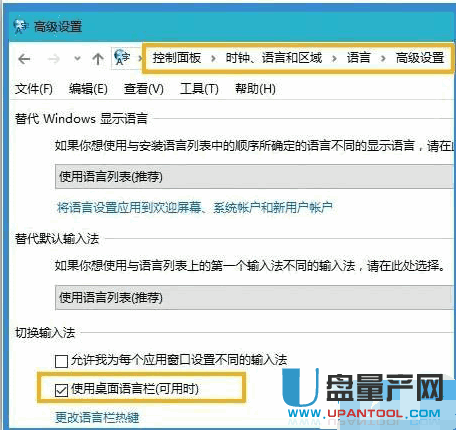Click the 将语言设置应用到欢迎屏幕、系统帐户和新用户帐户 link
This screenshot has width=456, height=430.
(195, 207)
